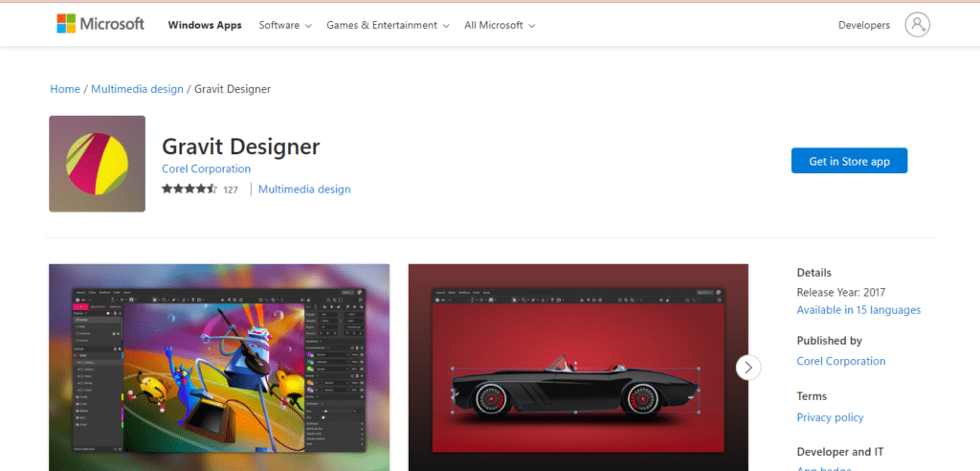
Task: Open Corel Corporation under Published by
Action: [x=841, y=361]
